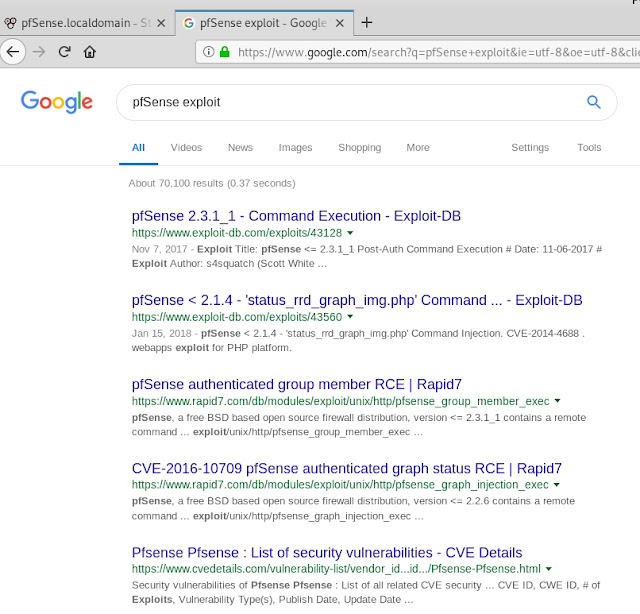Open Pfsense security vulnerabilities CVE Details link
The image size is (640, 614).
click(x=327, y=553)
